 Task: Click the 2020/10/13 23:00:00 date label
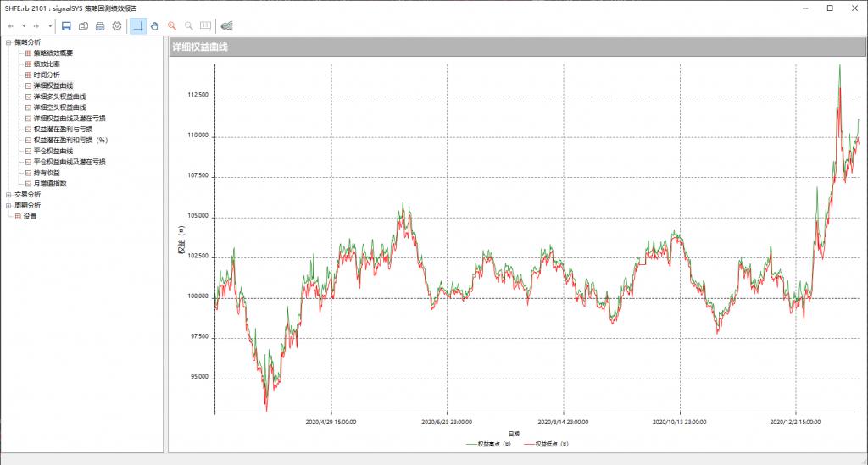679,423
